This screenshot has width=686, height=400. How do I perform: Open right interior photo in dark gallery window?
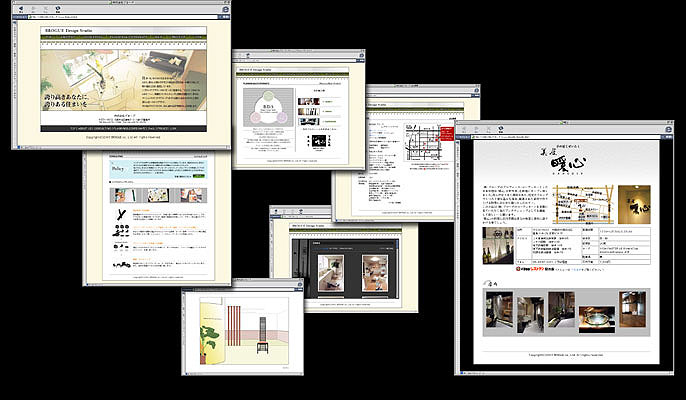pos(375,274)
